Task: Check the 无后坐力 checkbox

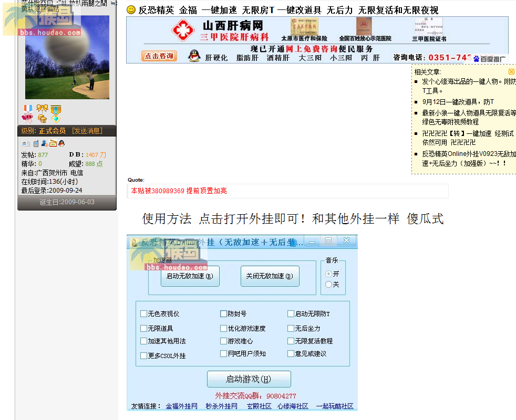Action: pyautogui.click(x=291, y=328)
